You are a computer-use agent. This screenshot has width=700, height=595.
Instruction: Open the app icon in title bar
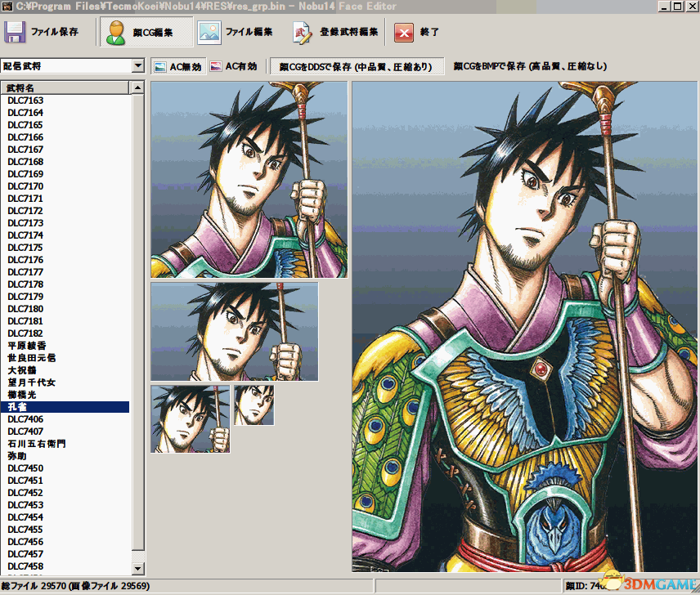coord(7,6)
